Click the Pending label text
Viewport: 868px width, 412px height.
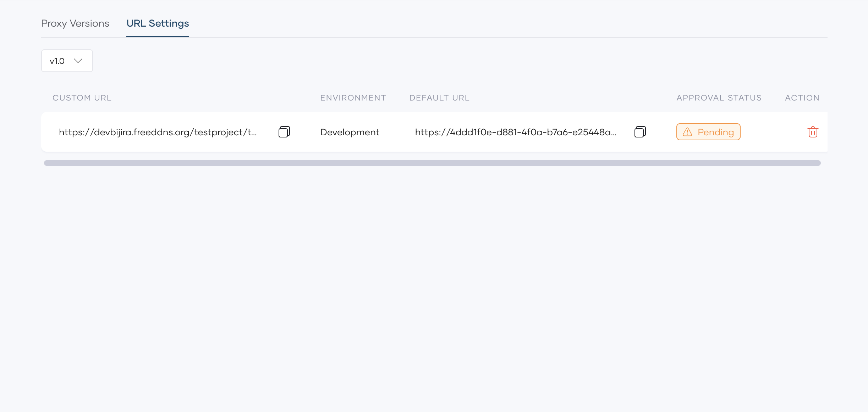pyautogui.click(x=715, y=132)
